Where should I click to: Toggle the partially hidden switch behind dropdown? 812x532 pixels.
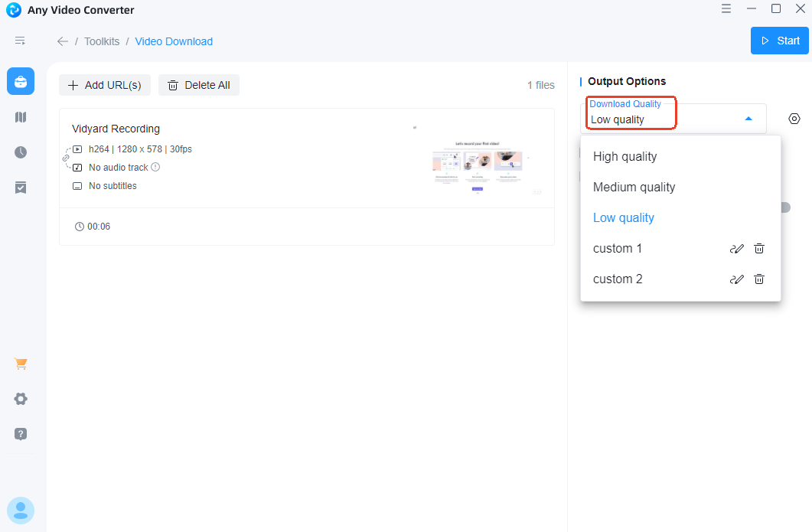pos(785,207)
